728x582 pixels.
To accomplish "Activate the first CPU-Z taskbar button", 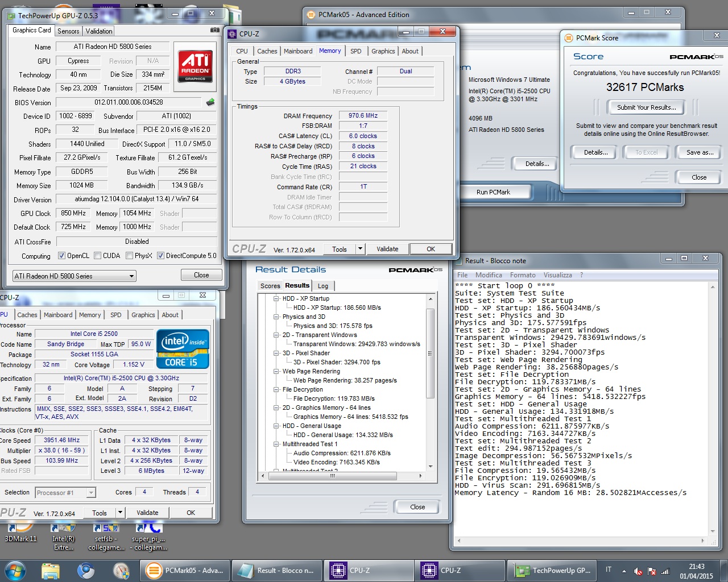I will 369,571.
